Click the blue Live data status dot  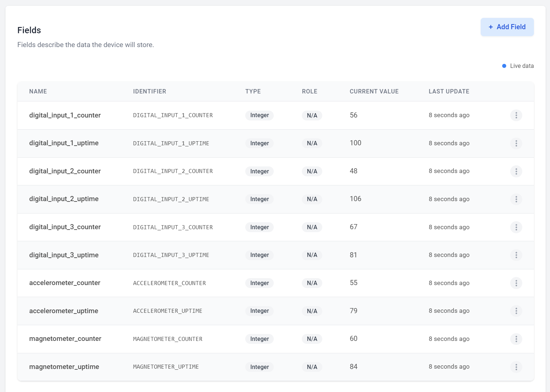pos(504,66)
